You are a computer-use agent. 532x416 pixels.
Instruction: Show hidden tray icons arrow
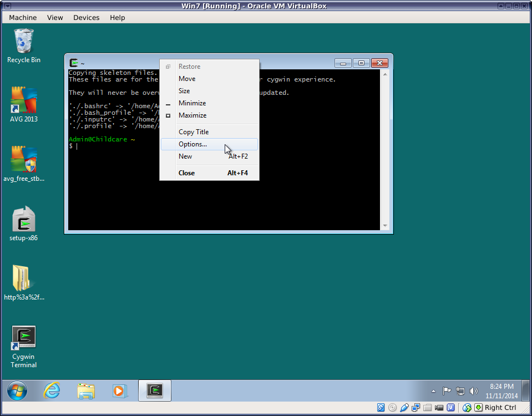[433, 391]
